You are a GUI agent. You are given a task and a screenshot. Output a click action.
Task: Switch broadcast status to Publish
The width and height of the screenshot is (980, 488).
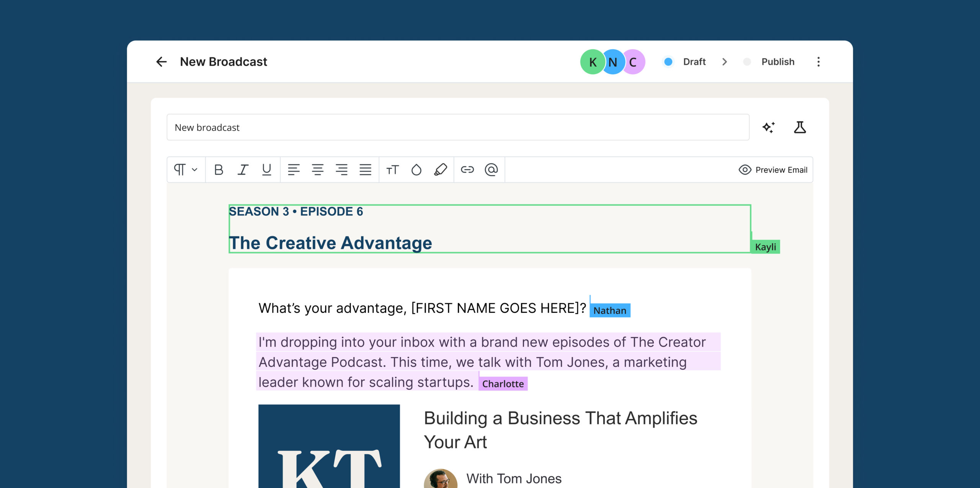(777, 62)
